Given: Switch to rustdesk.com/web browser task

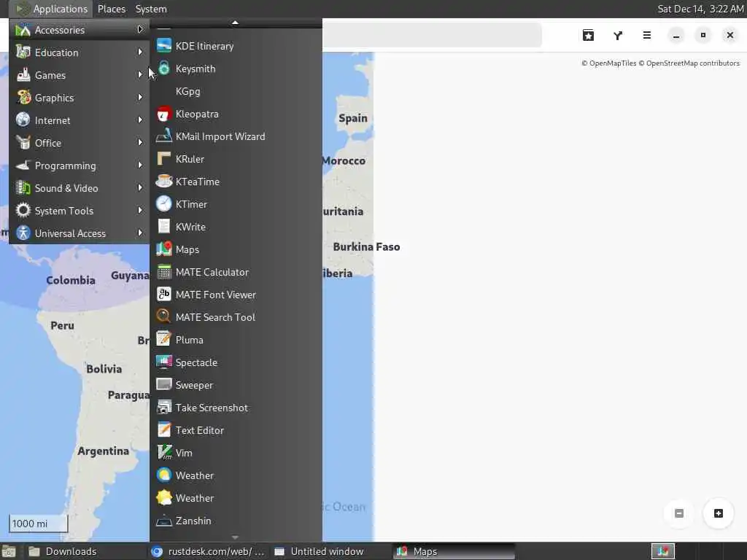Looking at the screenshot, I should click(x=208, y=551).
